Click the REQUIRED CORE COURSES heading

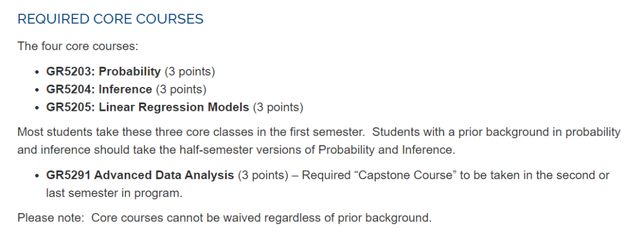point(110,19)
